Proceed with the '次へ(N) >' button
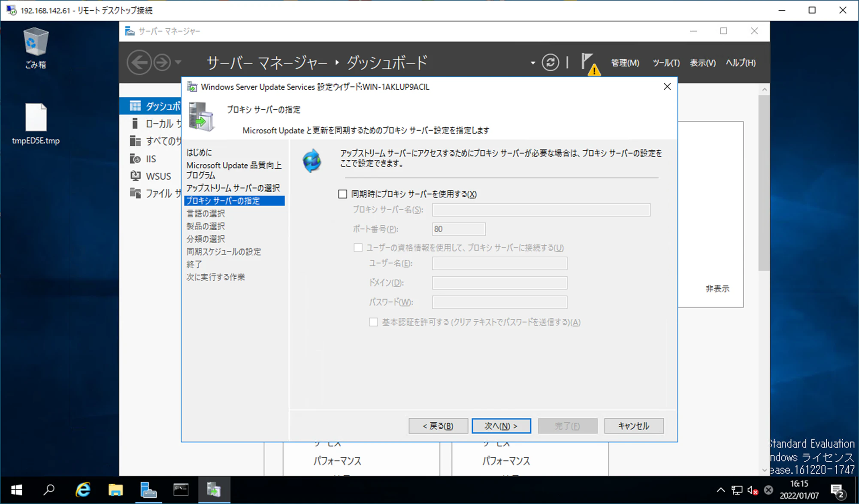Image resolution: width=859 pixels, height=504 pixels. [x=501, y=426]
